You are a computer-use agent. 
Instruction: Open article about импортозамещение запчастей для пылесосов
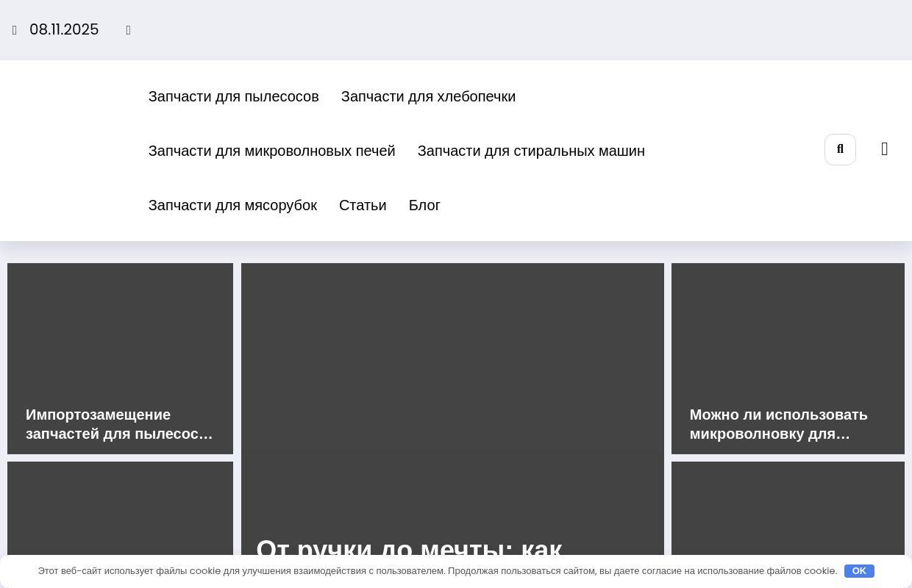[x=119, y=424]
